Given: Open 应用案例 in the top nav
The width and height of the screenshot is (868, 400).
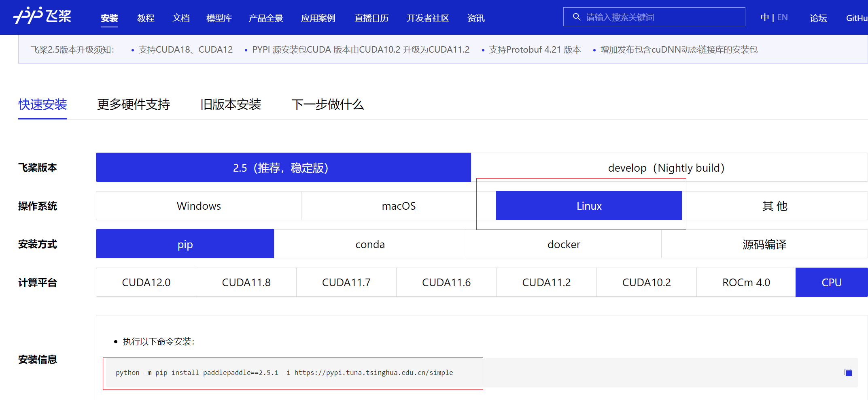Looking at the screenshot, I should (318, 18).
